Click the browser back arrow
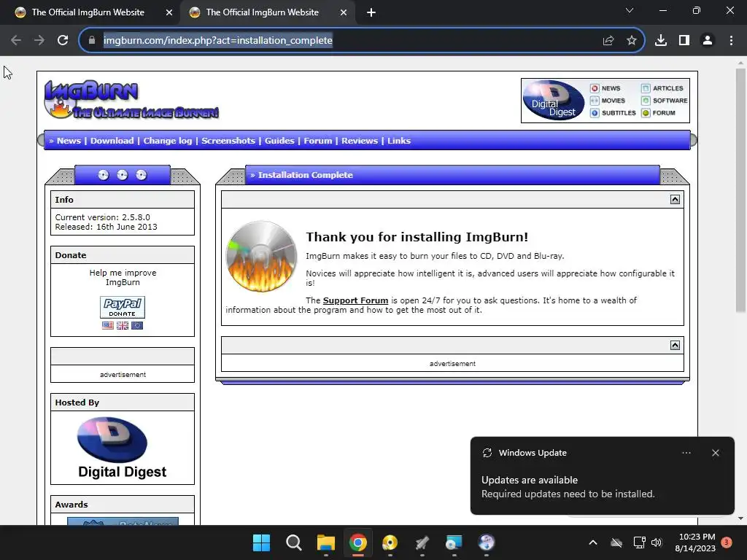This screenshot has height=560, width=747. point(16,40)
